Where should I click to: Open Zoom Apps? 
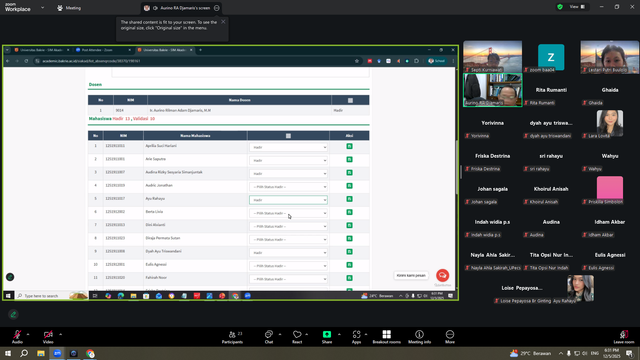point(356,337)
